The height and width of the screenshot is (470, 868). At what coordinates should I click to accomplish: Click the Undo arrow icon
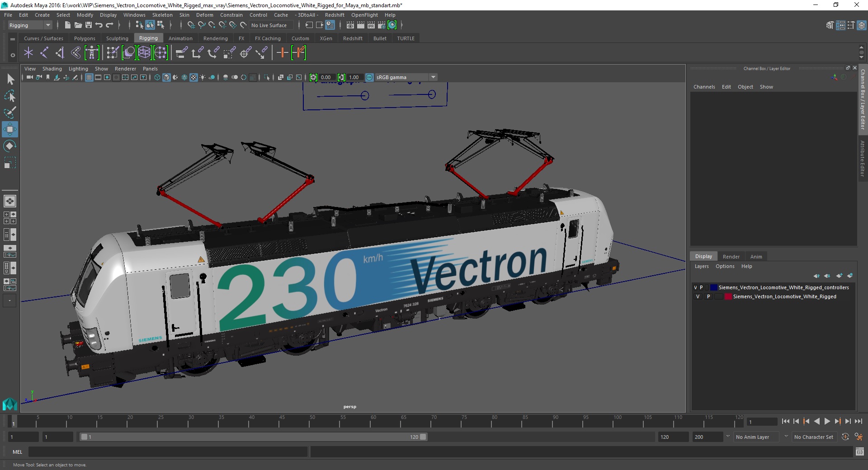pyautogui.click(x=99, y=25)
